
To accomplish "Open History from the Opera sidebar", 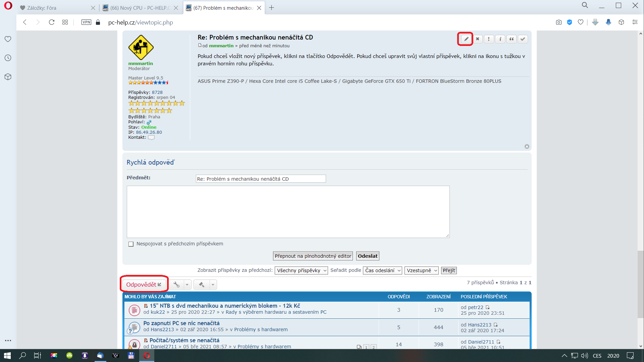I will click(x=8, y=58).
